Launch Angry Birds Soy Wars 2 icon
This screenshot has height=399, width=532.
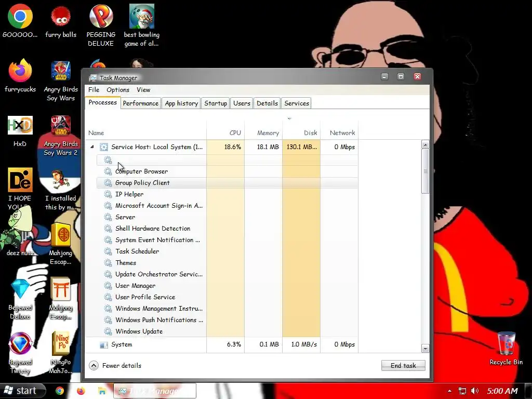(x=61, y=136)
